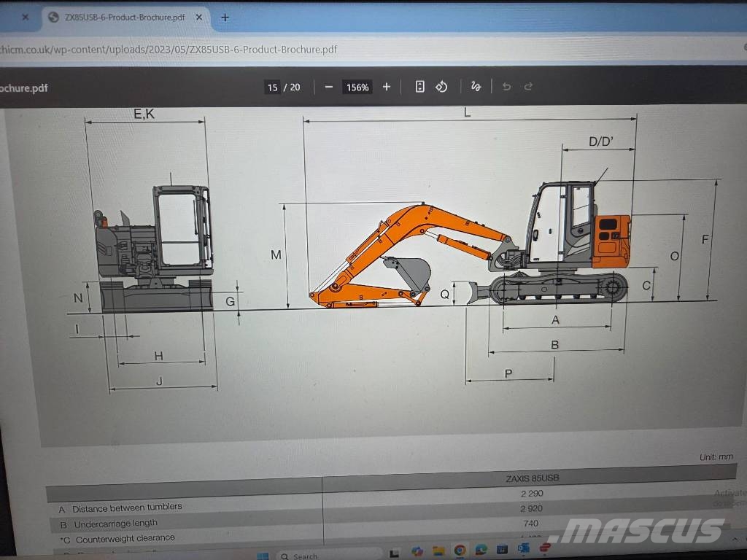The width and height of the screenshot is (747, 560).
Task: Click the P dimension label
Action: [x=508, y=374]
